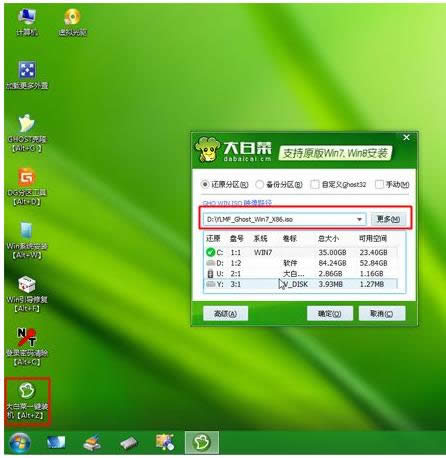Open 大白菜一键装机 desktop shortcut
Screen dimensions: 446x458
(x=28, y=401)
